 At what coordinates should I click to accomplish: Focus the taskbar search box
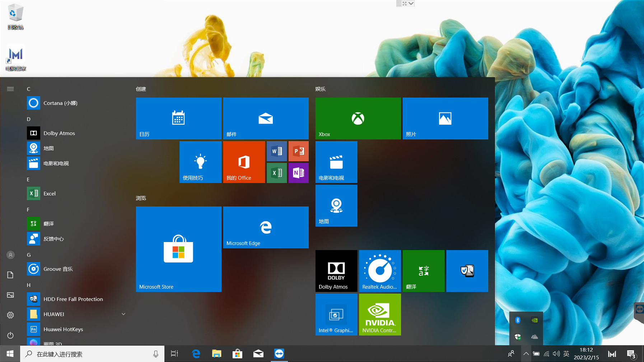click(92, 354)
